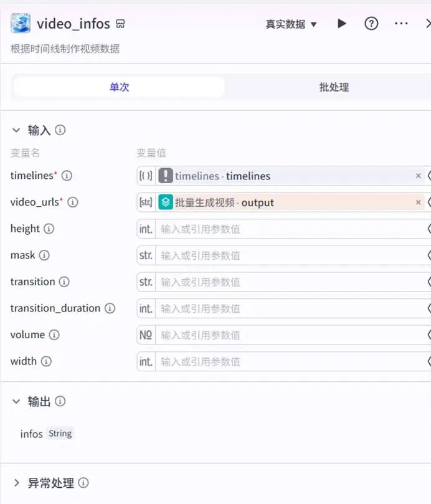Collapse the 输入 section
This screenshot has width=431, height=504.
(x=17, y=130)
